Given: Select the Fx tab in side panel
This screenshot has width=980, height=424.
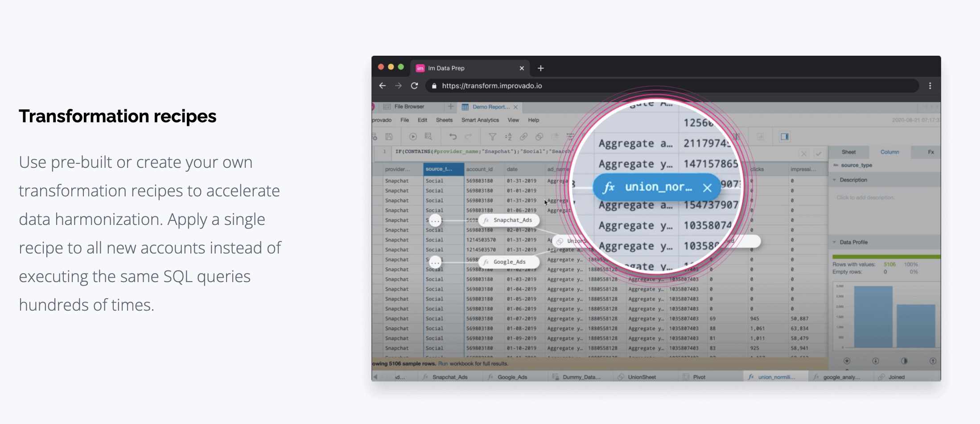Looking at the screenshot, I should point(931,152).
